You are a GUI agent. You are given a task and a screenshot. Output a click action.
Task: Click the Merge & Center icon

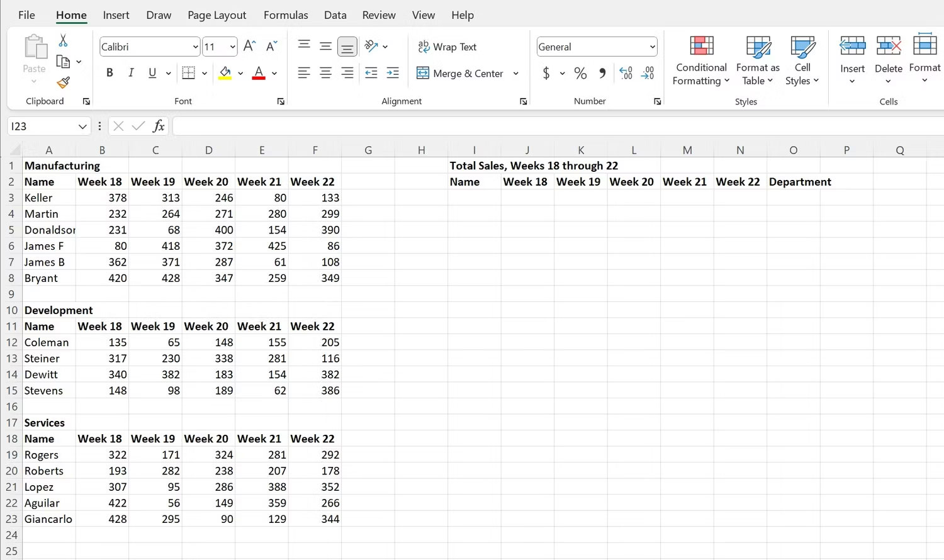point(422,73)
